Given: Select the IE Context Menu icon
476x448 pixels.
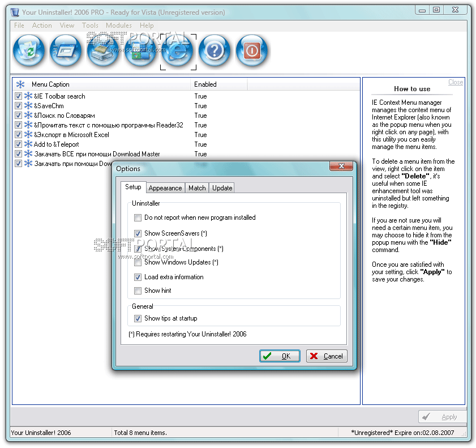Looking at the screenshot, I should [178, 52].
